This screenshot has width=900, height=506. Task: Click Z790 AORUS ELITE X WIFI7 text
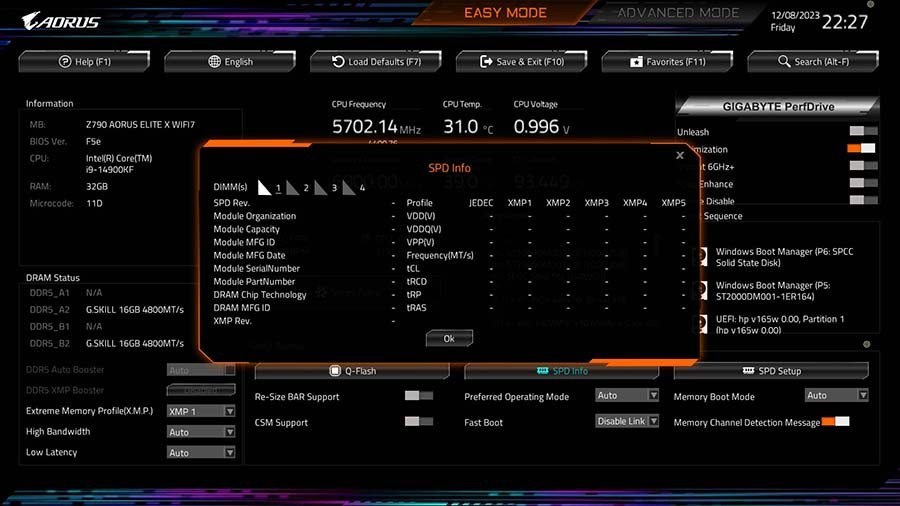[x=141, y=124]
